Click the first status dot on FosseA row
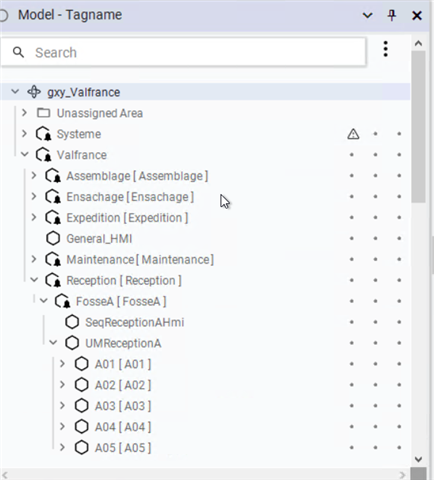The width and height of the screenshot is (434, 480). 351,301
